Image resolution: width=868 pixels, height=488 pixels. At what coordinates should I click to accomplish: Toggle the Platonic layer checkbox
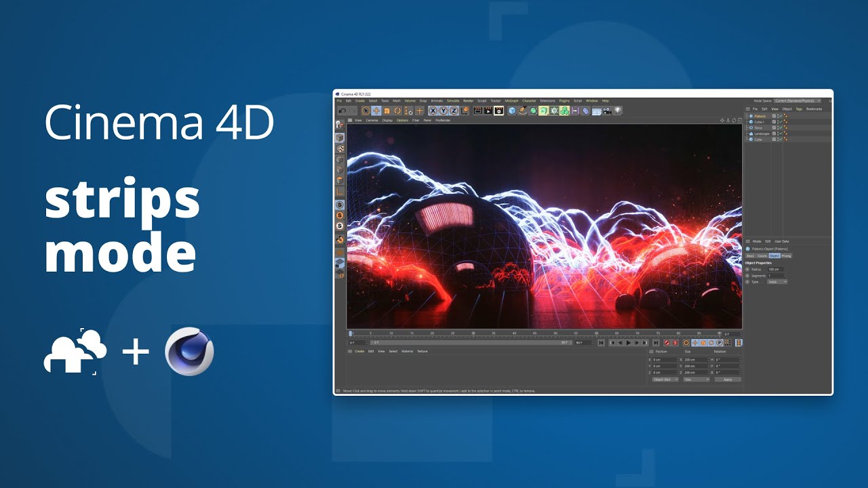[x=774, y=116]
